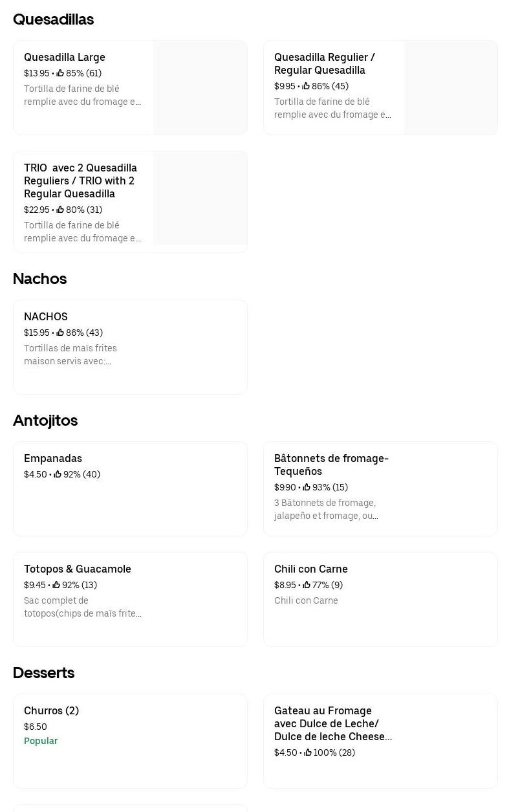Click the thumbs-up icon for Totopos & Guacamole
The width and height of the screenshot is (520, 812).
point(56,586)
